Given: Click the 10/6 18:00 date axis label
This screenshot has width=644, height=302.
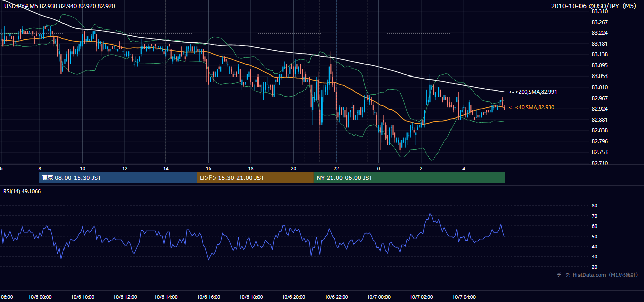Looking at the screenshot, I should [250, 297].
